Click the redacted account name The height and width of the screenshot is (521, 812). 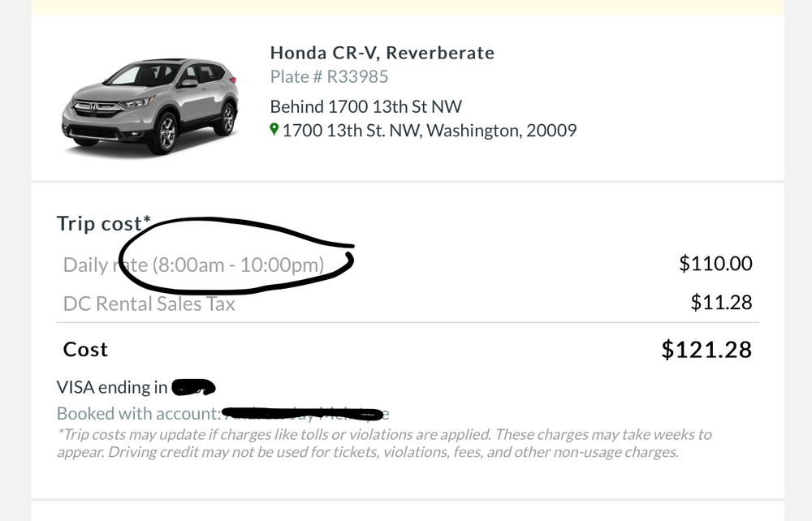(304, 414)
